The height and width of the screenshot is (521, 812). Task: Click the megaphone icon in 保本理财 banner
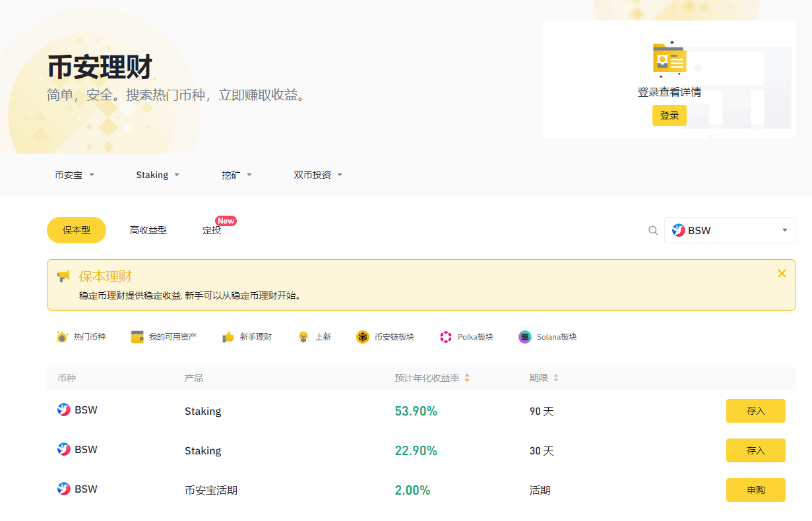click(x=63, y=276)
